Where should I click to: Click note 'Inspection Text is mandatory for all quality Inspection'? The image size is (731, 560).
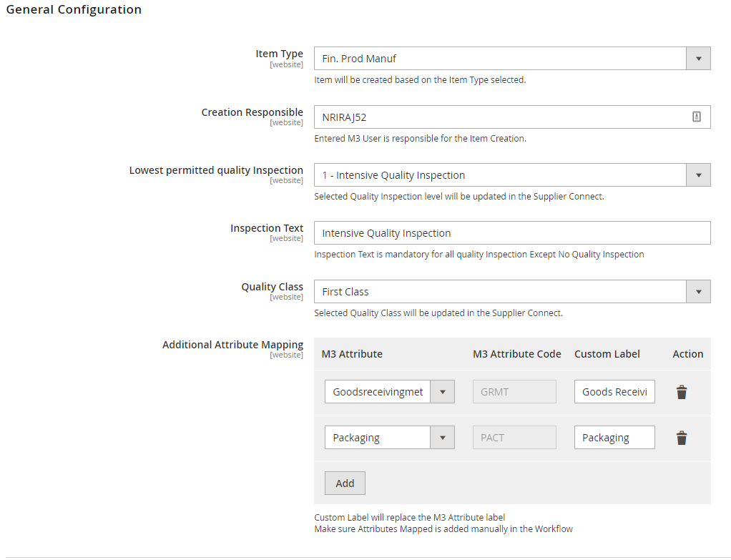tap(479, 254)
